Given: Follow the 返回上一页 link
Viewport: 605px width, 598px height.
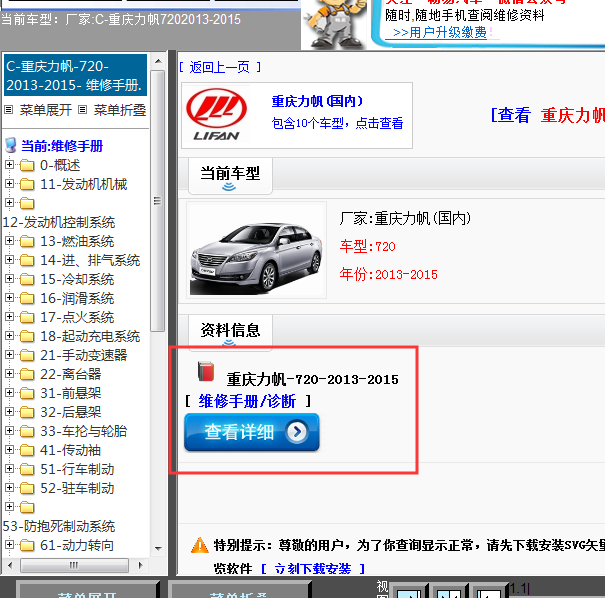Looking at the screenshot, I should 220,67.
